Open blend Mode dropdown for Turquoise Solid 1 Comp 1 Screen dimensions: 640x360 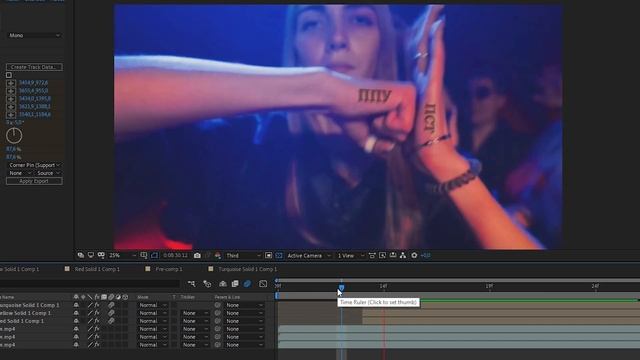[153, 305]
